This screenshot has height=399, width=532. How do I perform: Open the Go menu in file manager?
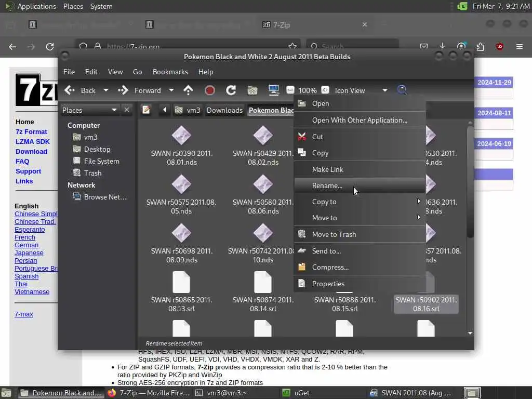coord(137,72)
